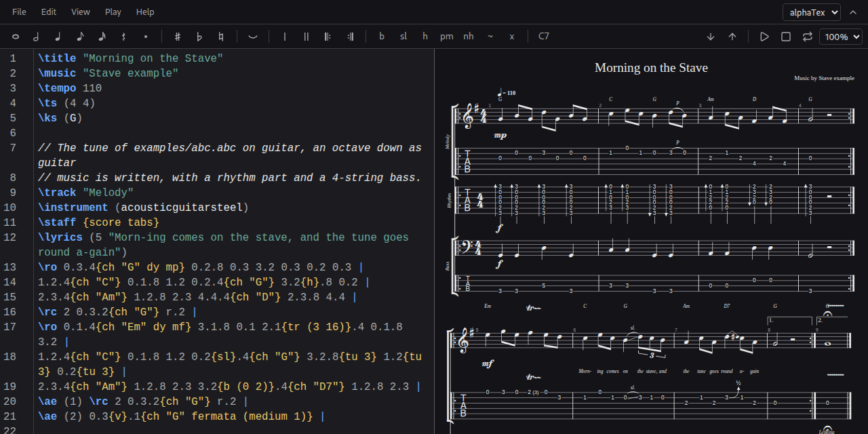
Task: Insert a natural accidental
Action: coord(221,37)
